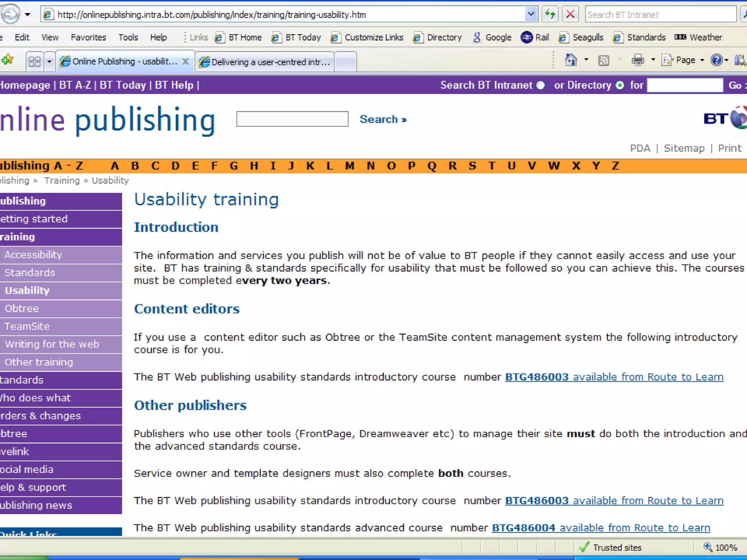Switch to the Delivering a user-centred intranet tab
Viewport: 747px width, 560px height.
coord(265,62)
